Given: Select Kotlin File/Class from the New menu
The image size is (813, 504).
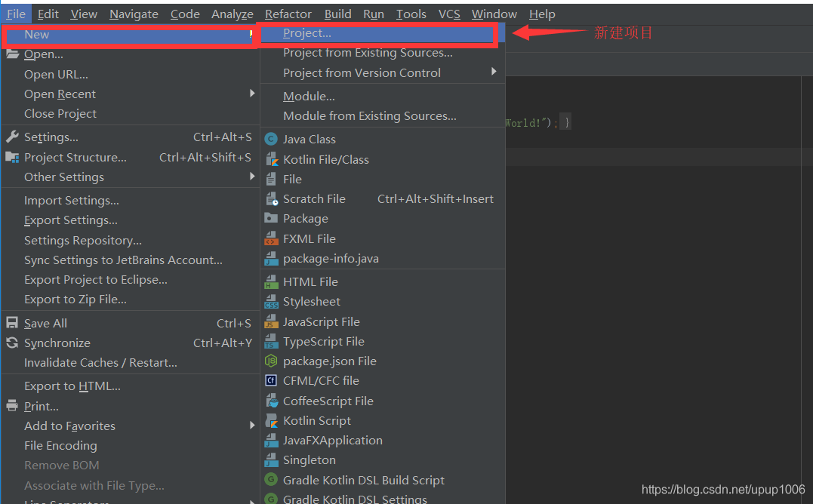Looking at the screenshot, I should (326, 159).
